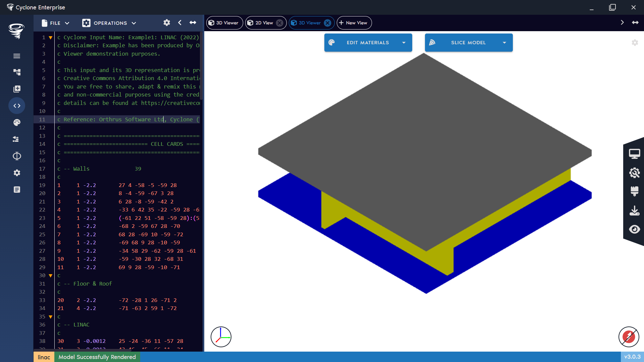This screenshot has height=362, width=644.
Task: Open the EDIT MATERIALS panel
Action: 368,43
